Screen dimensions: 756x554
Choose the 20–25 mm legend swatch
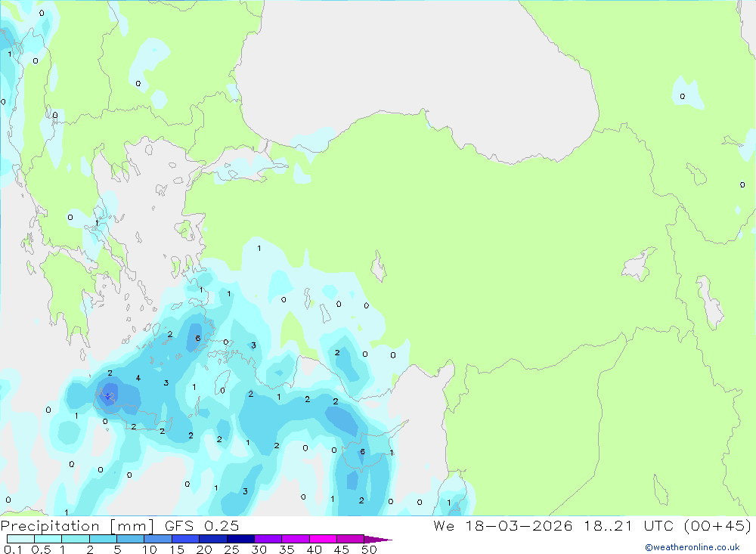[x=212, y=539]
